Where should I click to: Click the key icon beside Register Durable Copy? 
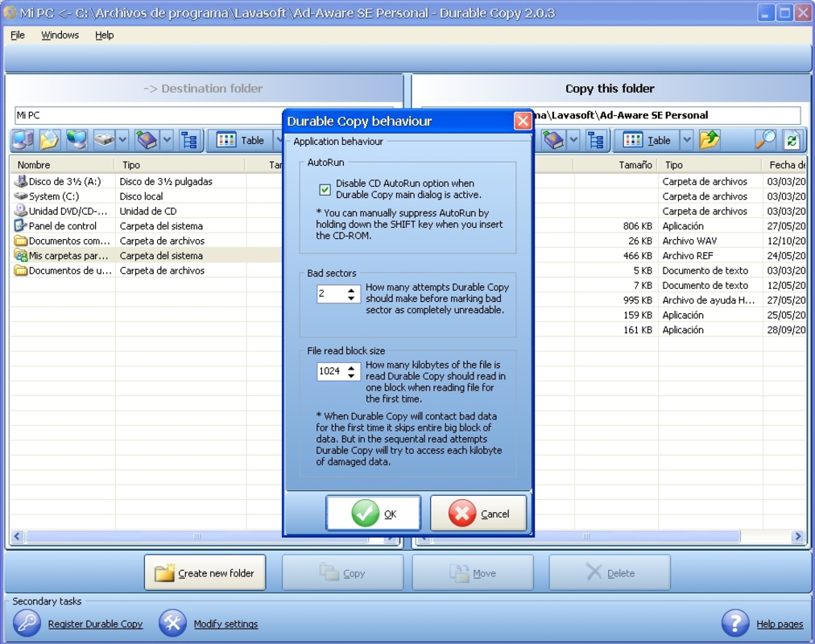click(x=27, y=623)
